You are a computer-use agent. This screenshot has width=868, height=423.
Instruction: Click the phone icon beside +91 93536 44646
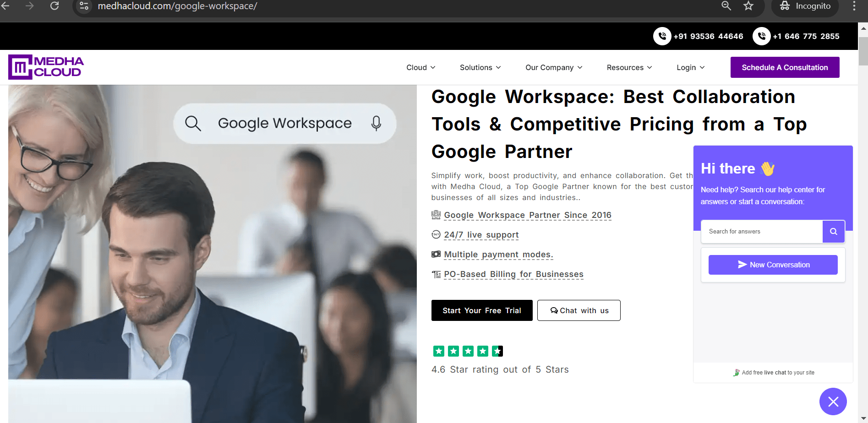point(662,36)
